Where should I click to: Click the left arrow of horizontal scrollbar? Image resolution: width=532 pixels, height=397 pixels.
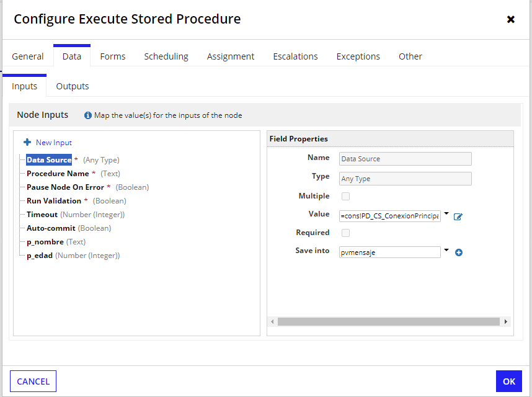pos(272,321)
